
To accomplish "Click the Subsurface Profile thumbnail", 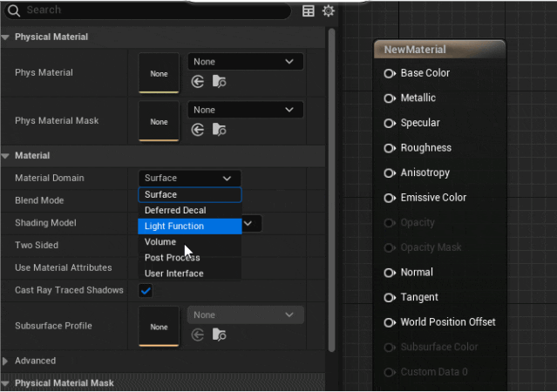I will [159, 327].
